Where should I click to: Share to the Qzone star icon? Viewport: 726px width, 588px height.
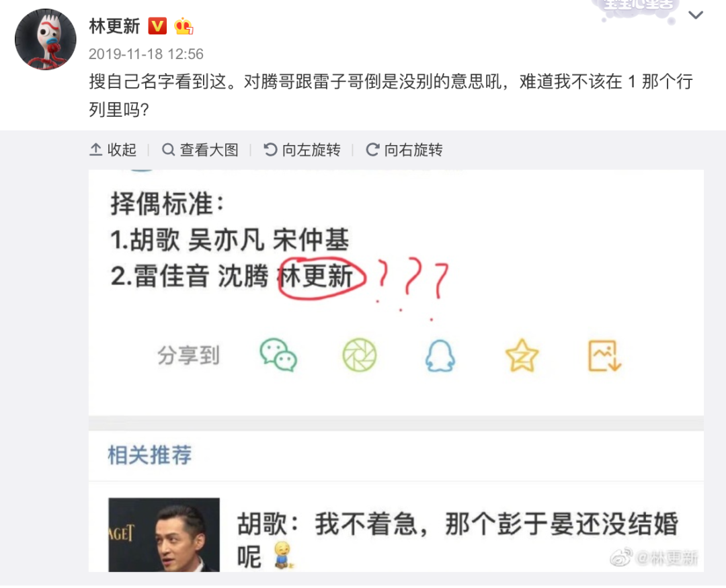coord(522,355)
